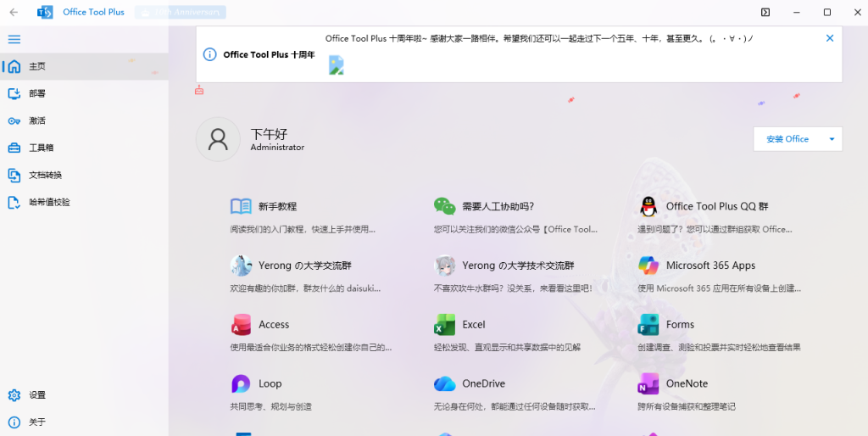
Task: Click the toolbox briefcase icon
Action: 14,148
